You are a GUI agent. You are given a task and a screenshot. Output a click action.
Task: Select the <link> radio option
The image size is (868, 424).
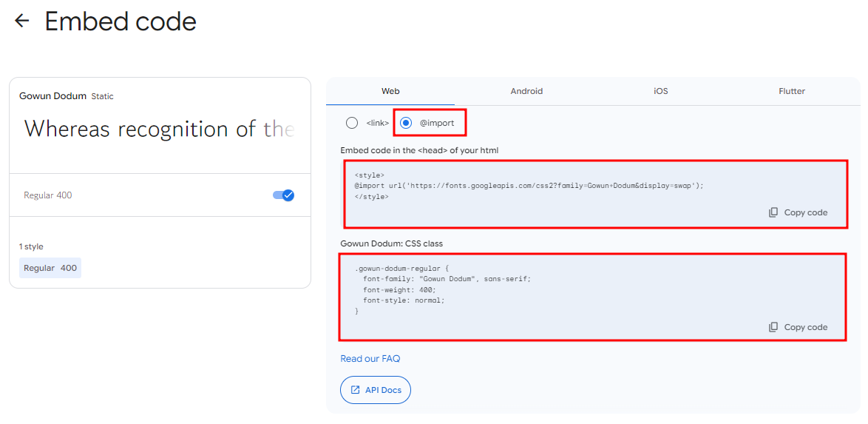351,123
